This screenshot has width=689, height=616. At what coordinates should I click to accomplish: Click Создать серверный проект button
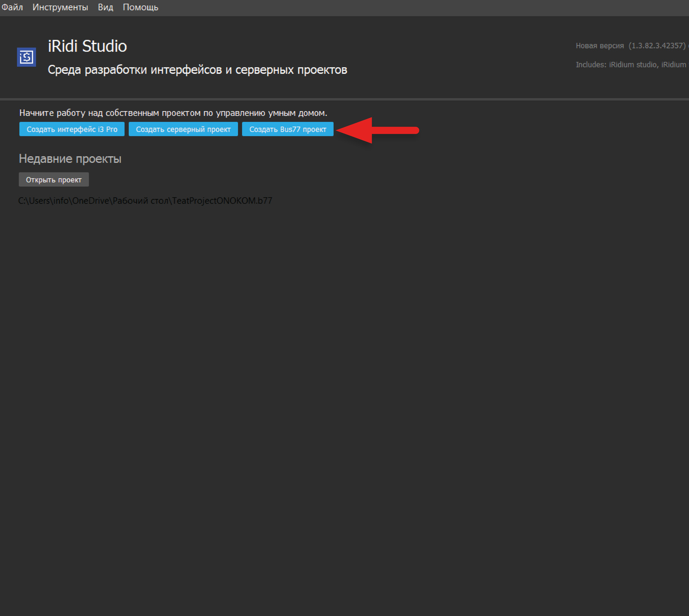(183, 130)
